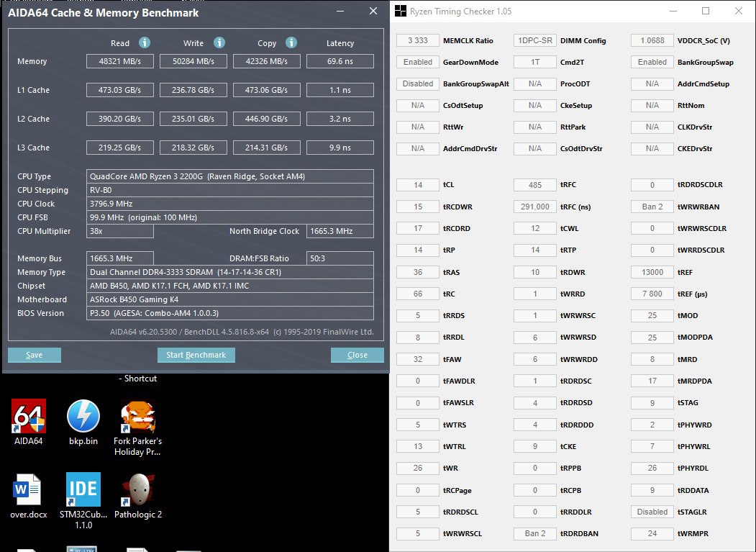Click L3 Cache latency 9.9 ns field
Viewport: 756px width, 552px height.
click(x=340, y=148)
